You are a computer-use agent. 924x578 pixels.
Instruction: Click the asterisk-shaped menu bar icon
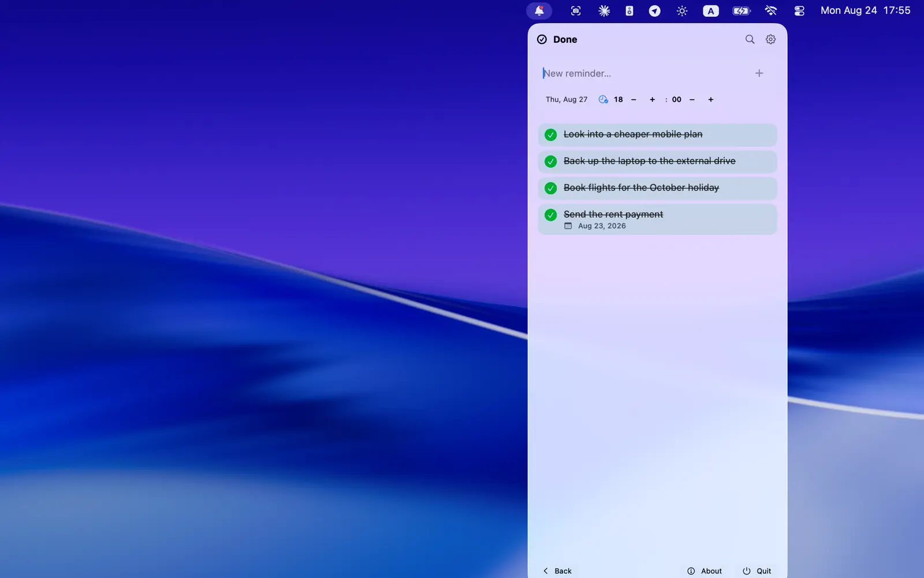pos(604,10)
